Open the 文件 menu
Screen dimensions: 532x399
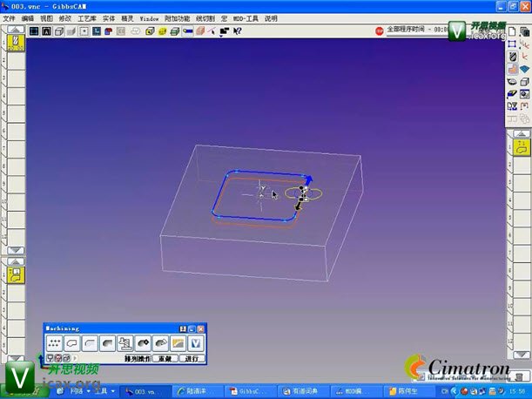point(9,18)
